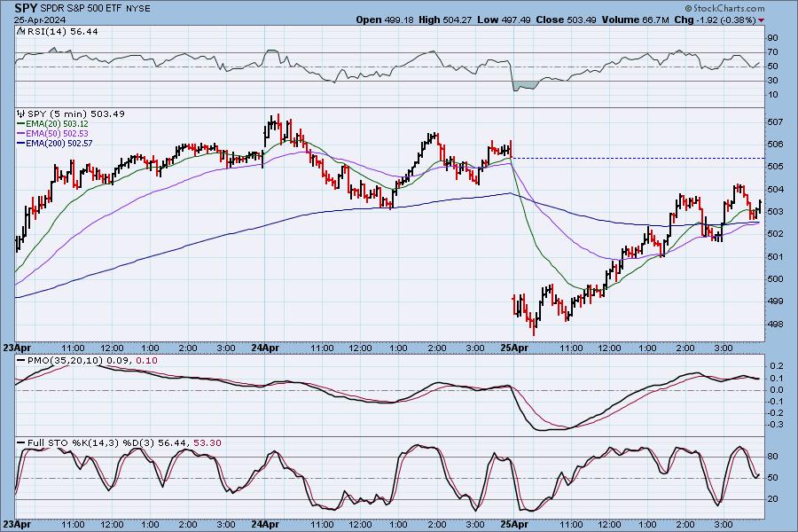This screenshot has height=532, width=798.
Task: Click the 501 price axis label
Action: 775,256
